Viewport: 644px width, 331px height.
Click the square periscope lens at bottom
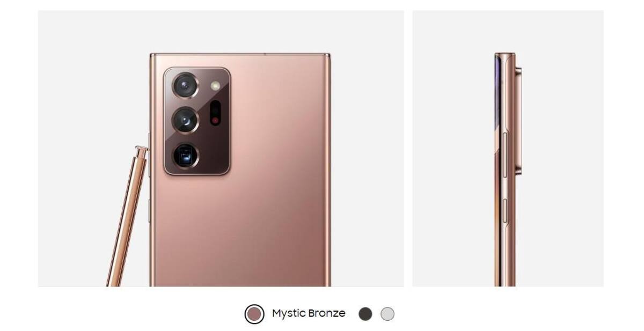(186, 156)
